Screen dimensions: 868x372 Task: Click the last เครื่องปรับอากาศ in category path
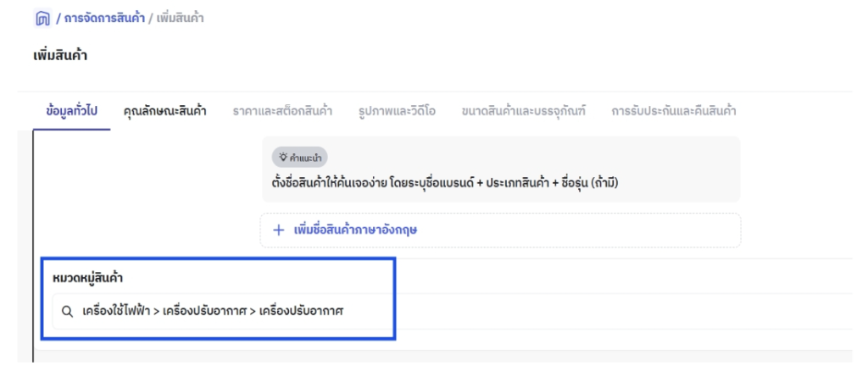[x=302, y=312]
